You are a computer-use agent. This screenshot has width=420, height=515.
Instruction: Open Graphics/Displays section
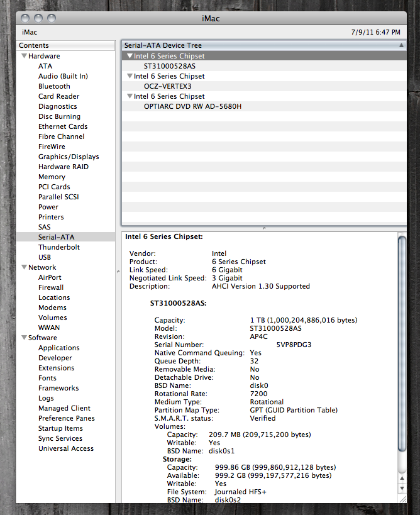(x=69, y=157)
